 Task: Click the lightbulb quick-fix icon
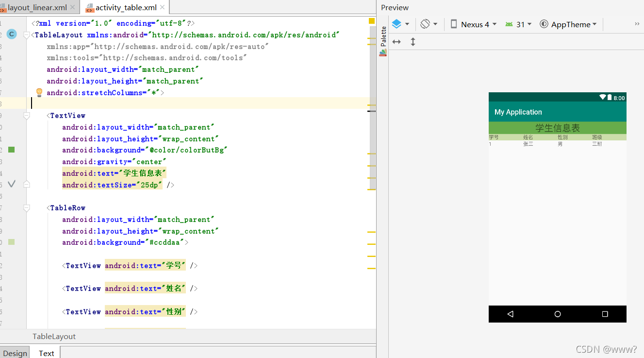39,92
